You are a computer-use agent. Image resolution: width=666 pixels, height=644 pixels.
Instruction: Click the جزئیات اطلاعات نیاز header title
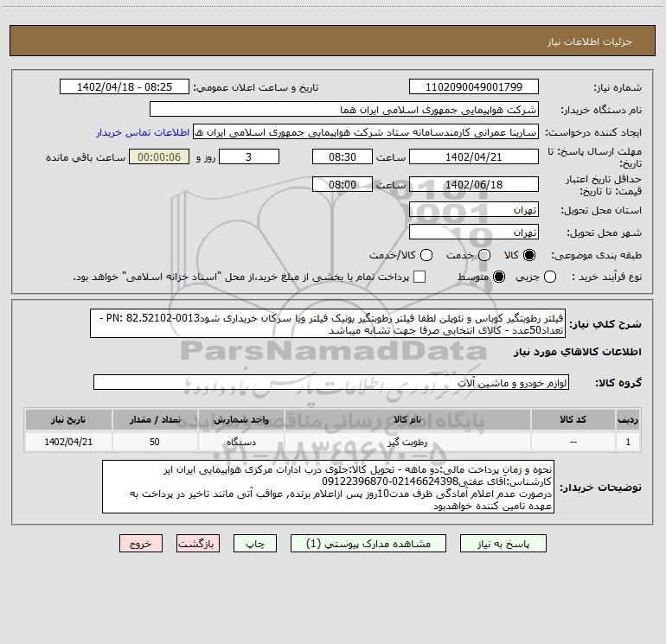coord(590,41)
